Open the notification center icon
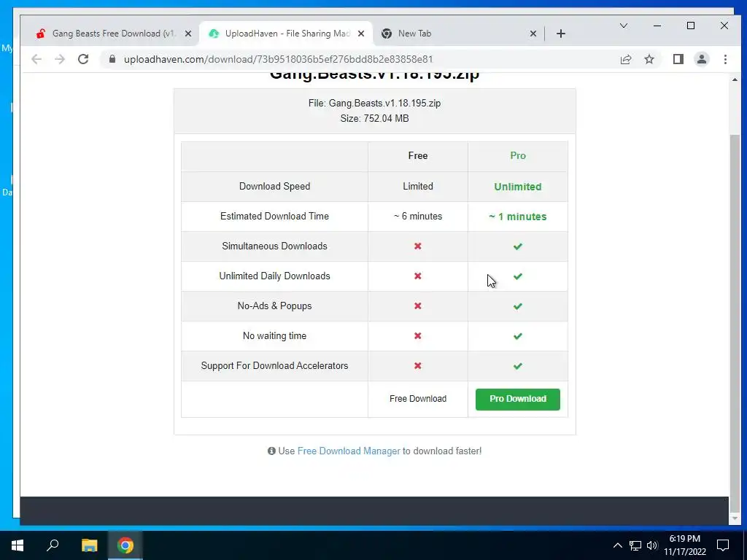 point(723,545)
